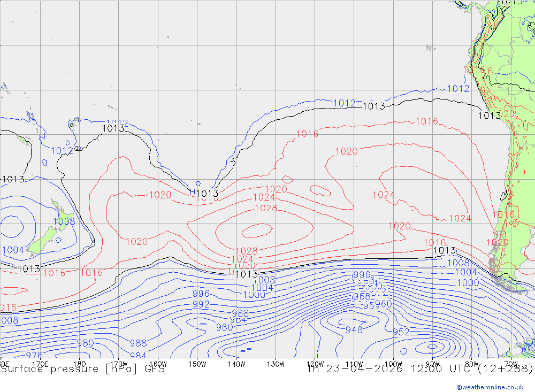Click the 1004 label west of New Zealand
Screen dimensions: 535x392
[x=13, y=250]
